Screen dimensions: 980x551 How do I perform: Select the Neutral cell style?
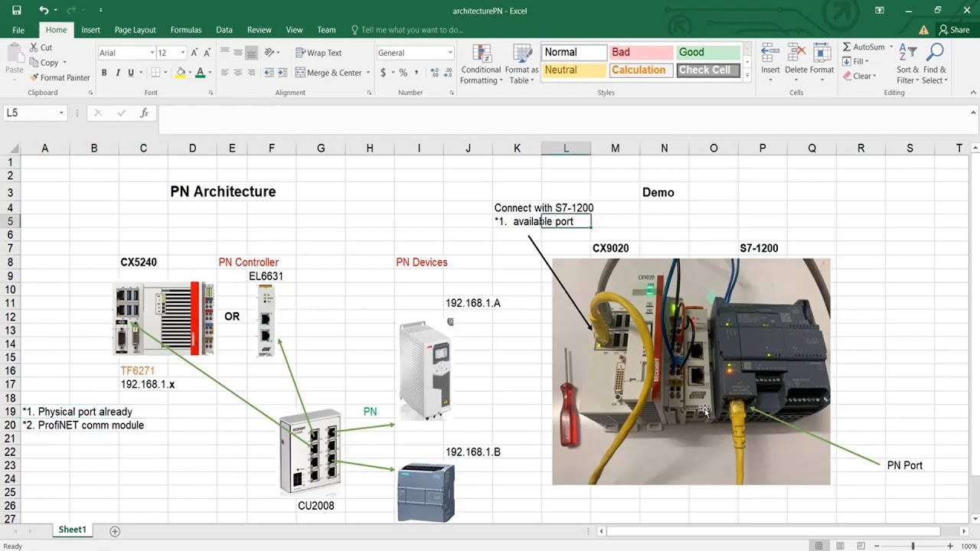(574, 70)
